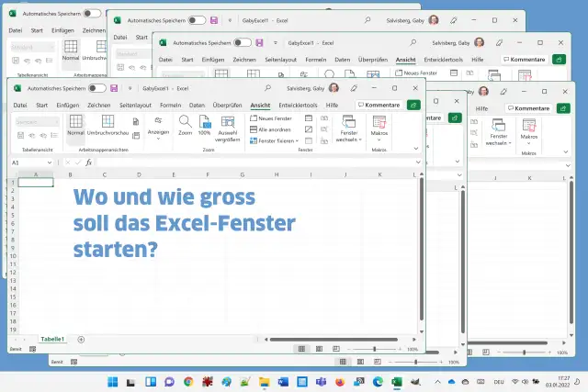Click the Zoom magnifier icon in ribbon

[186, 124]
